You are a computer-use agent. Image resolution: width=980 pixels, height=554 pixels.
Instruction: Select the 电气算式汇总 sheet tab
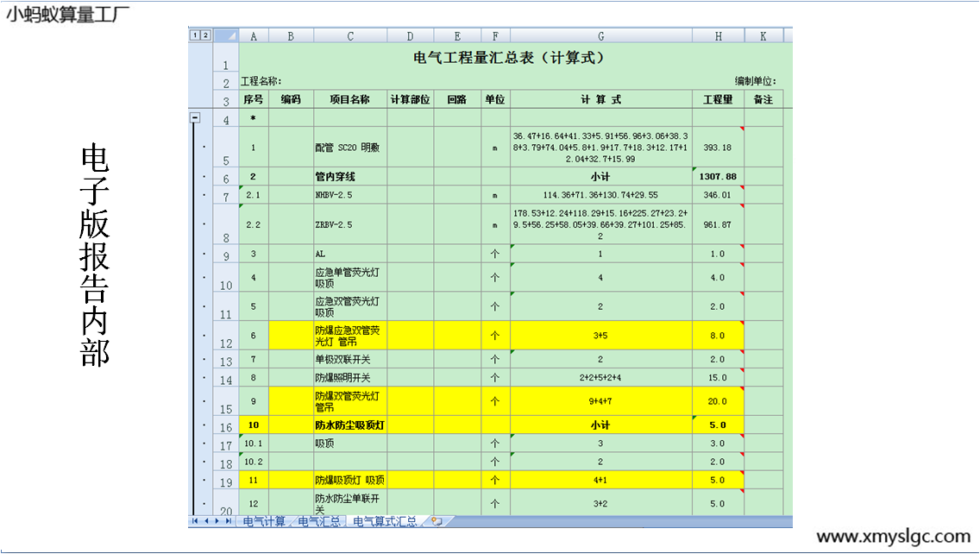[385, 521]
